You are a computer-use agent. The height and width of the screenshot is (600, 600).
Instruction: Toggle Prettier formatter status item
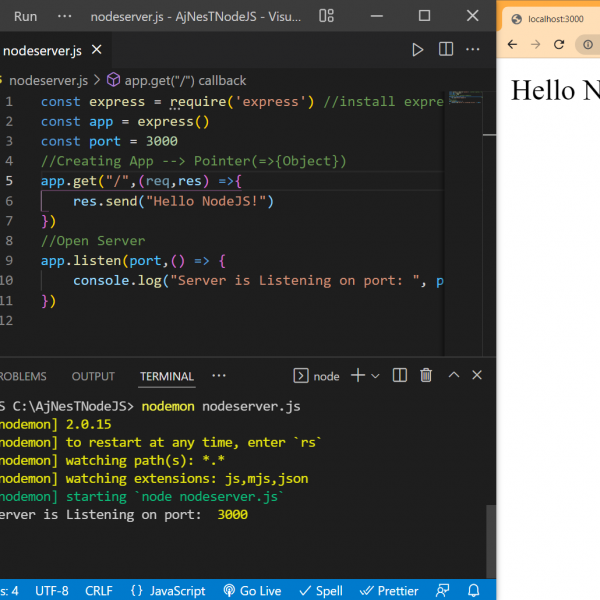[x=389, y=590]
